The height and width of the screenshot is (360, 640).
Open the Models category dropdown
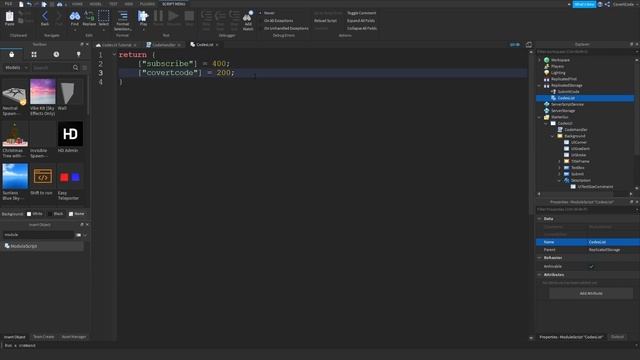click(16, 68)
